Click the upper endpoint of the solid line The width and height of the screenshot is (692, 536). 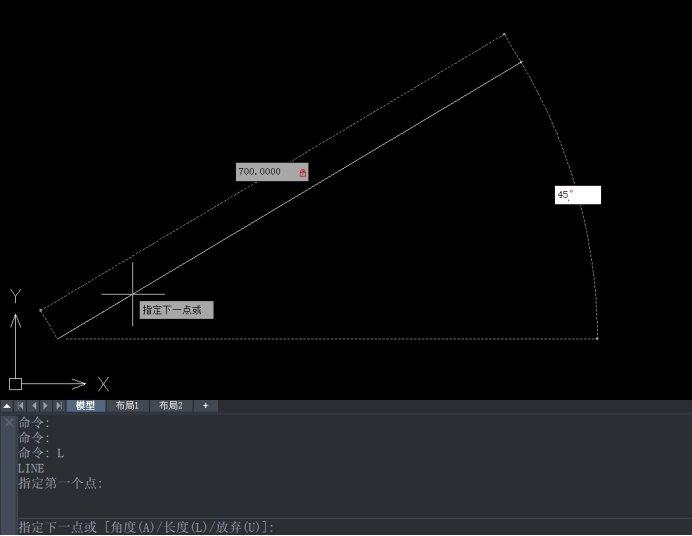tap(521, 62)
